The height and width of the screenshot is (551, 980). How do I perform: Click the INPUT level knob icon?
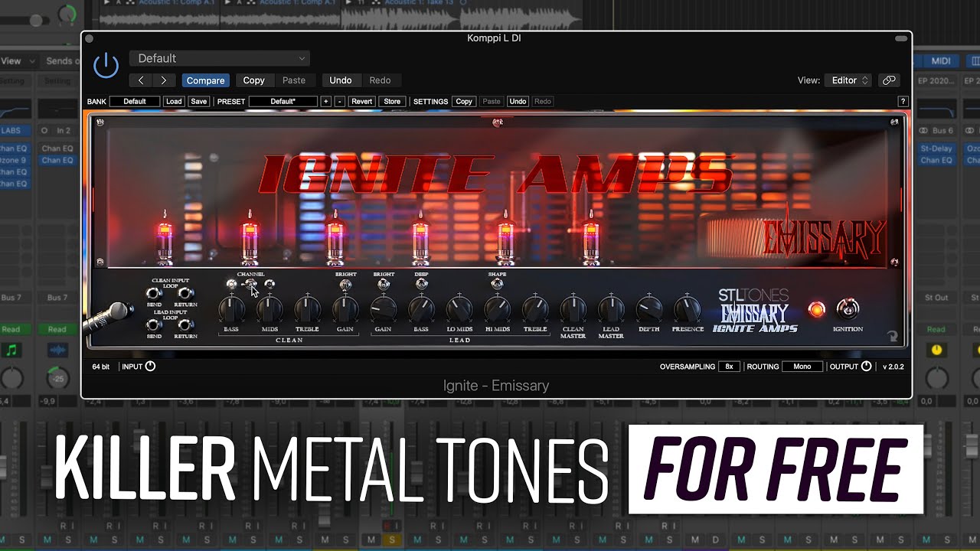pyautogui.click(x=150, y=367)
